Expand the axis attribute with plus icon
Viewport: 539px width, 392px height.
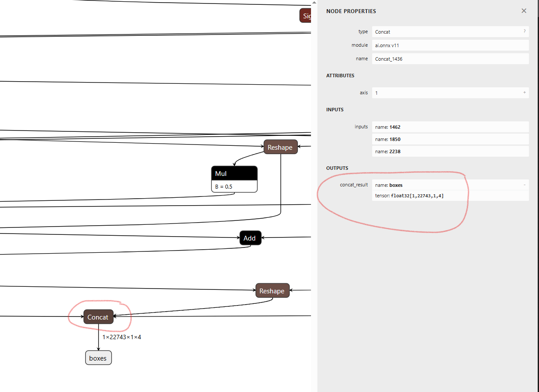tap(525, 93)
